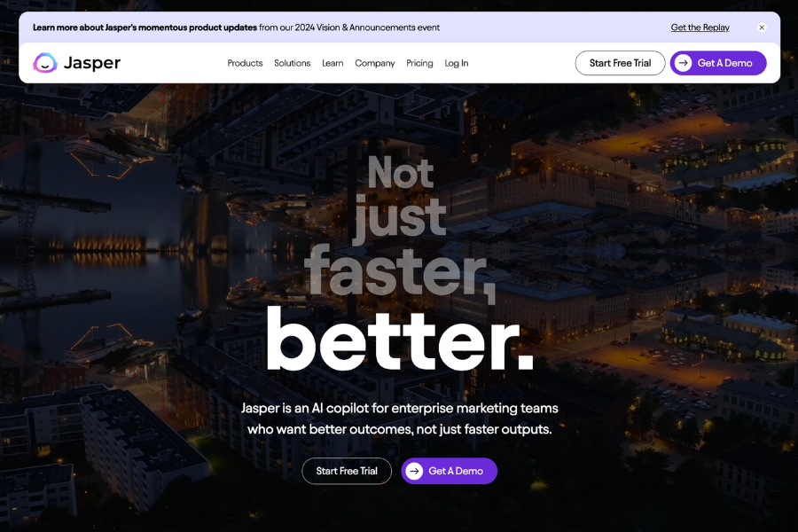Expand the Company navigation dropdown
Viewport: 798px width, 532px height.
(x=375, y=63)
